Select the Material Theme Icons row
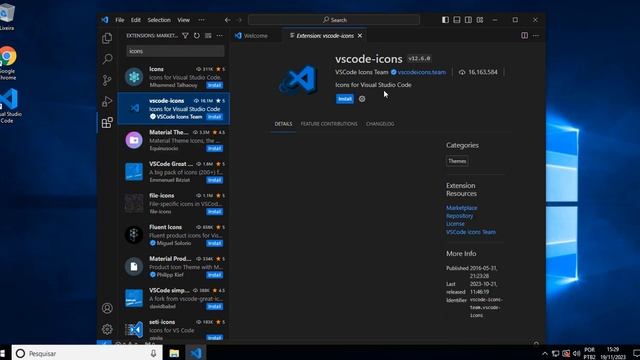 [x=173, y=140]
